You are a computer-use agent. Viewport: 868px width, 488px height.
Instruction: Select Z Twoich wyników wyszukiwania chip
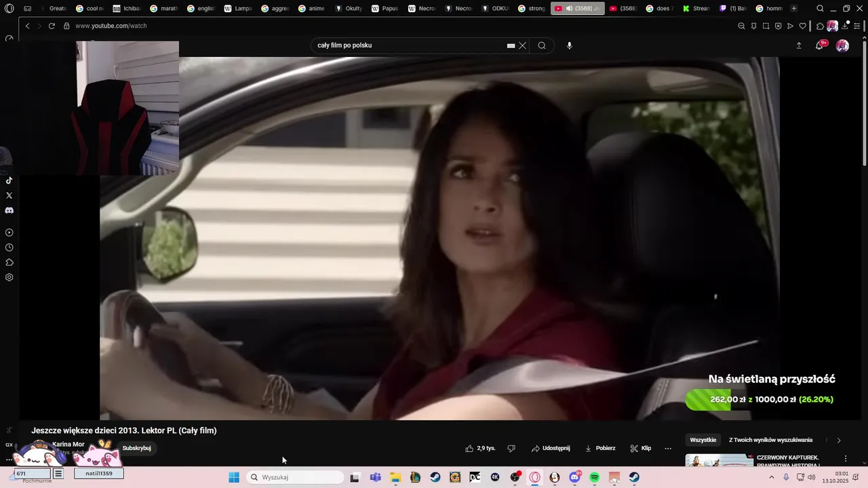click(770, 440)
